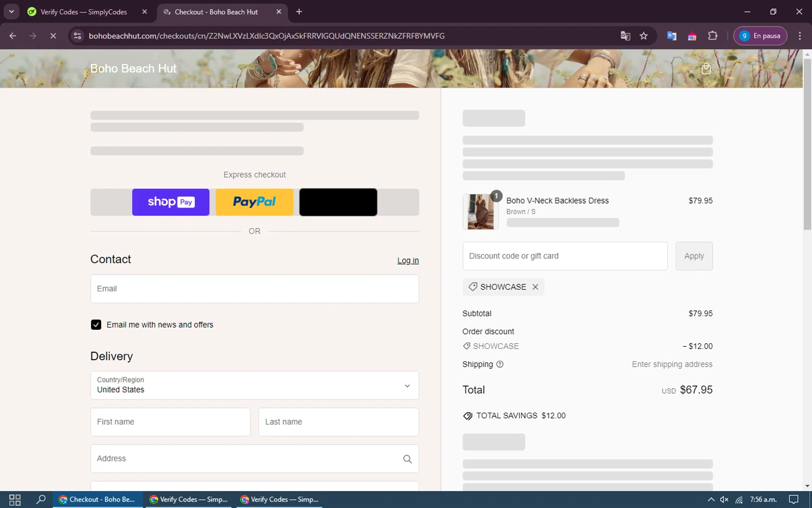Image resolution: width=812 pixels, height=508 pixels.
Task: Open the tab search dropdown arrow
Action: (11, 11)
